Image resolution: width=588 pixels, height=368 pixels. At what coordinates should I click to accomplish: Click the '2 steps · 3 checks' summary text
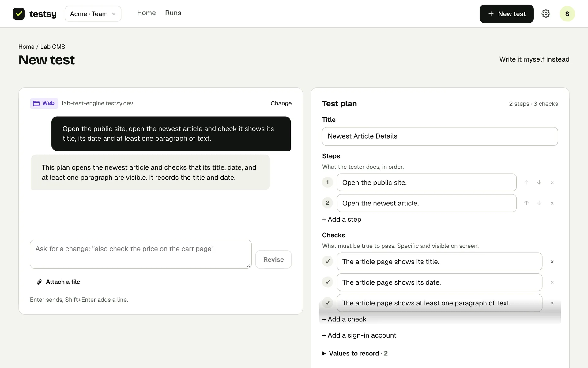[533, 104]
